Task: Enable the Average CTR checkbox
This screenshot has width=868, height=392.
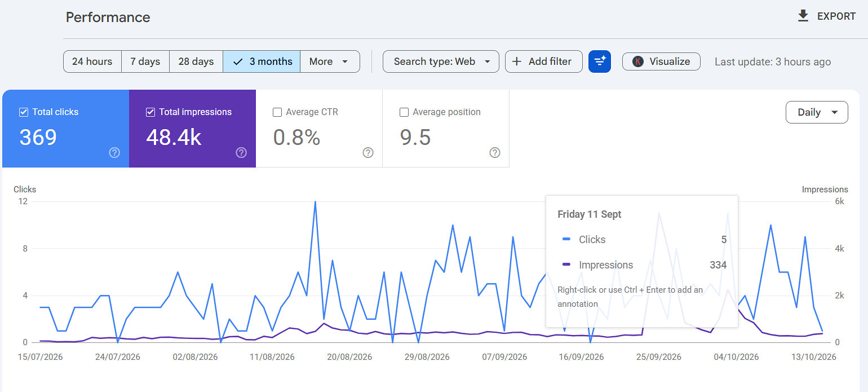Action: tap(277, 112)
